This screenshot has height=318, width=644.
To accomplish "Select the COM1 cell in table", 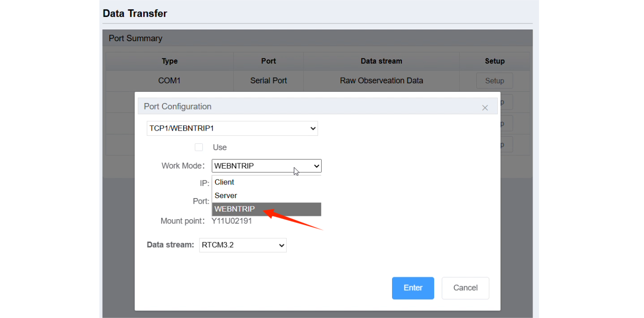I will (x=170, y=81).
